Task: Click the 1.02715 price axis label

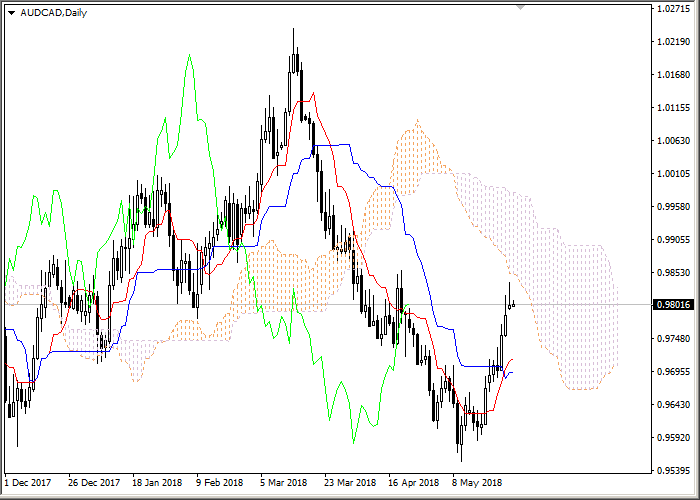Action: (676, 10)
